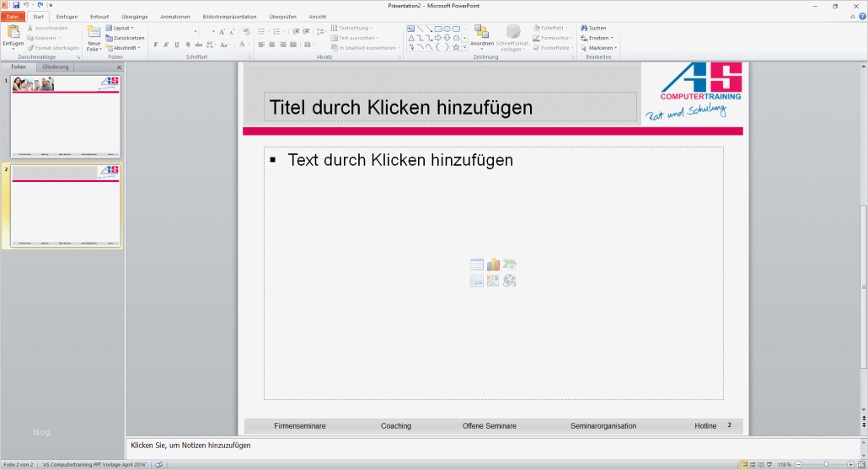Click spell check icon in status bar
Viewport: 868px width, 470px height.
159,464
